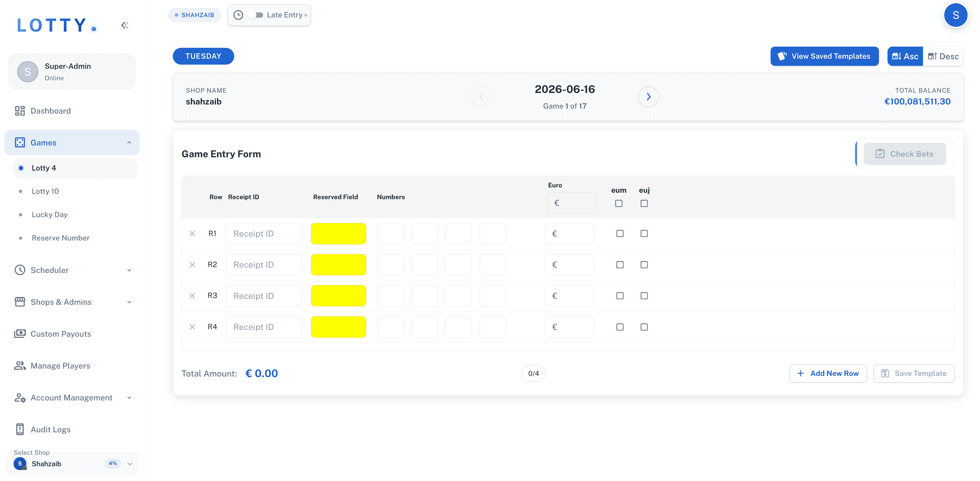Click Add New Row button
The height and width of the screenshot is (481, 980).
[828, 373]
